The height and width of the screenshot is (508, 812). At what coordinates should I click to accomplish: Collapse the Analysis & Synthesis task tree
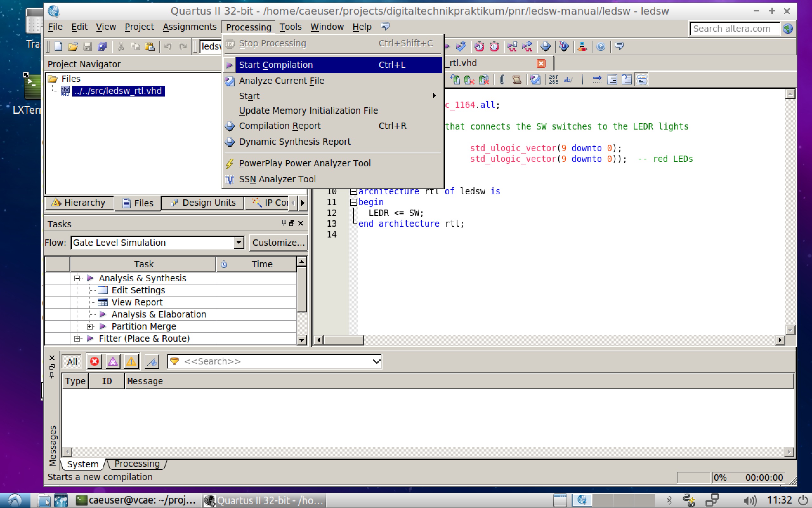pyautogui.click(x=77, y=278)
